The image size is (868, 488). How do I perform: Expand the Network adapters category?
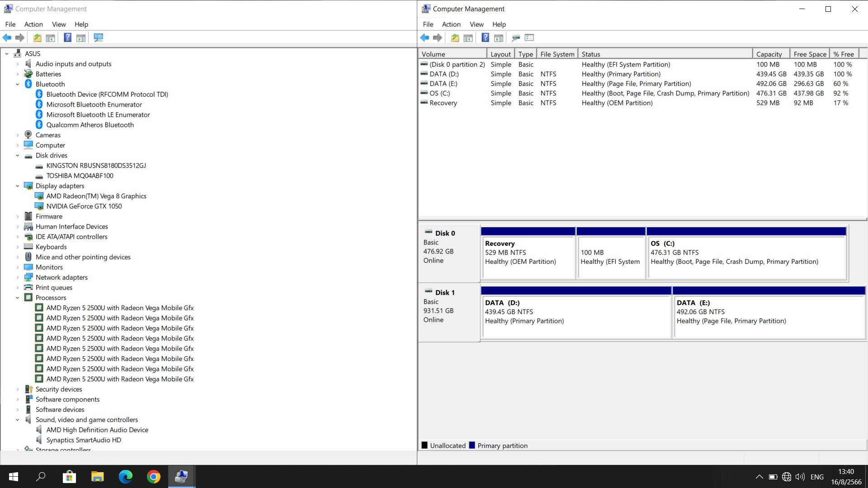(18, 277)
